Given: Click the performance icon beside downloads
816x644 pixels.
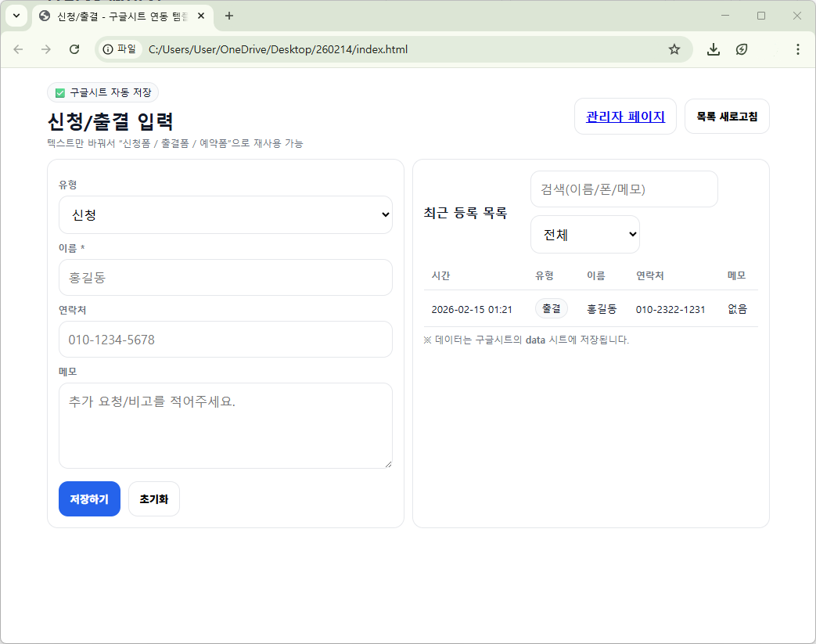Looking at the screenshot, I should pos(742,49).
